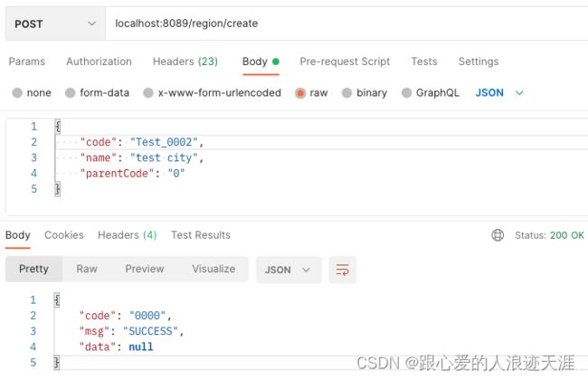Open the Pre-request Script tab
This screenshot has width=588, height=380.
(x=345, y=62)
